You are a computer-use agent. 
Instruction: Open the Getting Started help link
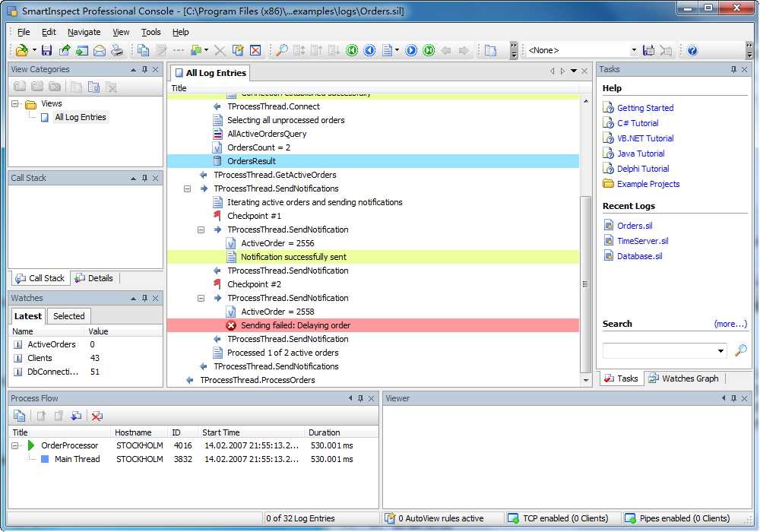(x=644, y=108)
